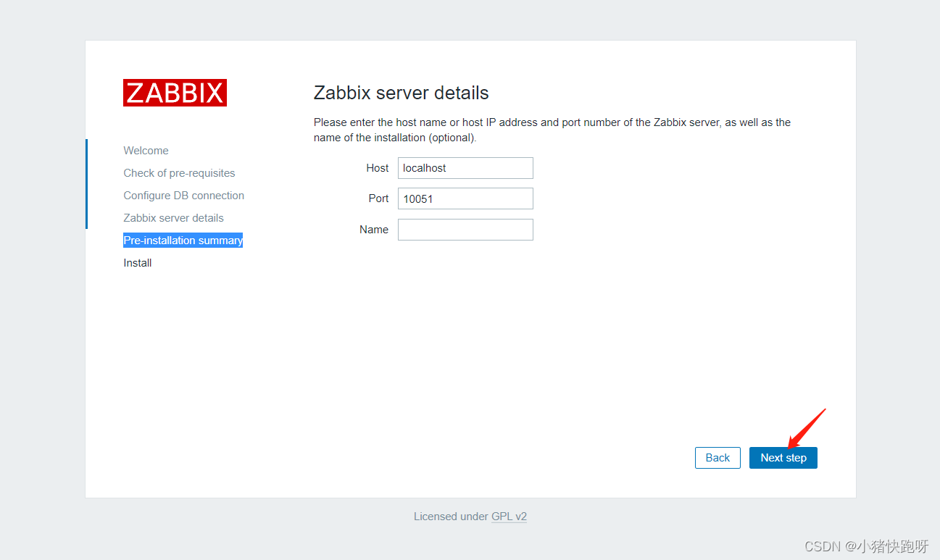Go to the Configure DB connection step

click(183, 195)
